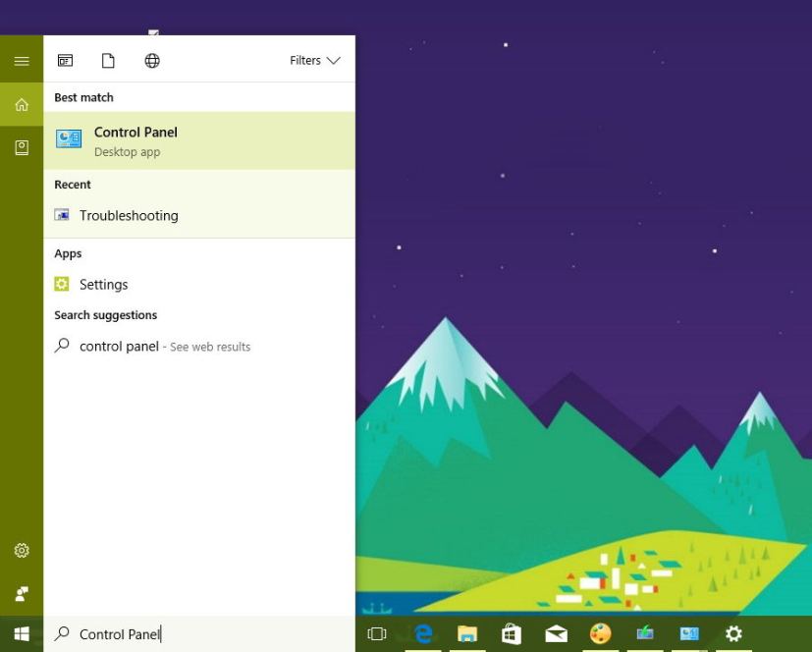
Task: Go to Cortana Home tab
Action: tap(22, 105)
